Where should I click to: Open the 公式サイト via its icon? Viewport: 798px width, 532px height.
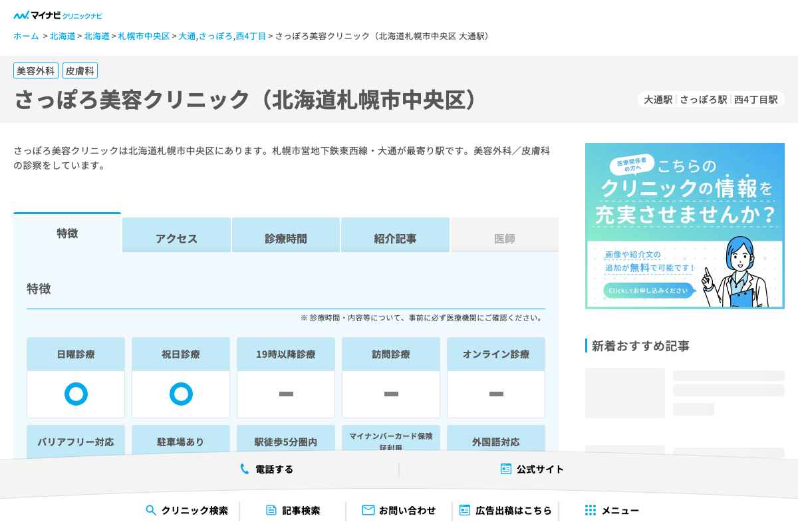505,469
